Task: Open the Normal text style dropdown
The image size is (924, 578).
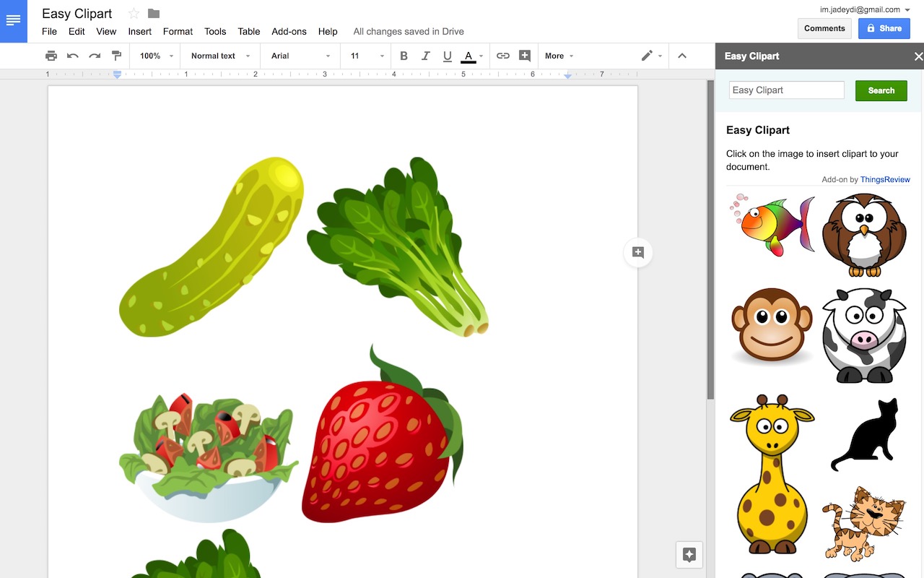Action: click(x=220, y=56)
